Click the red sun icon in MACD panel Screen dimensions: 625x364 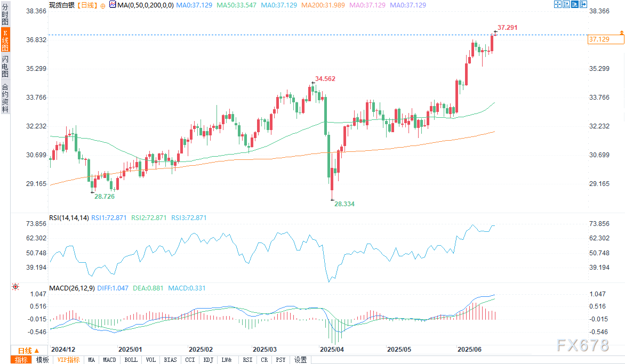[15, 287]
